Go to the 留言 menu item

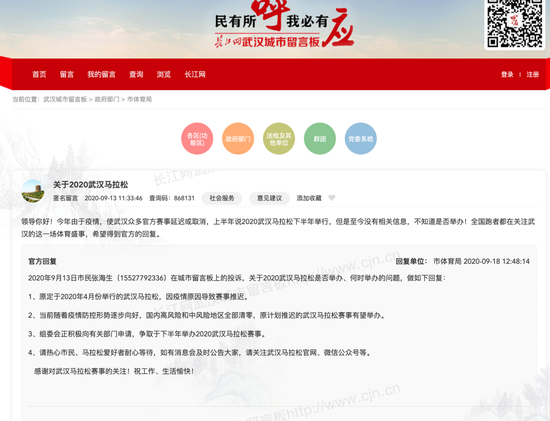[x=67, y=74]
